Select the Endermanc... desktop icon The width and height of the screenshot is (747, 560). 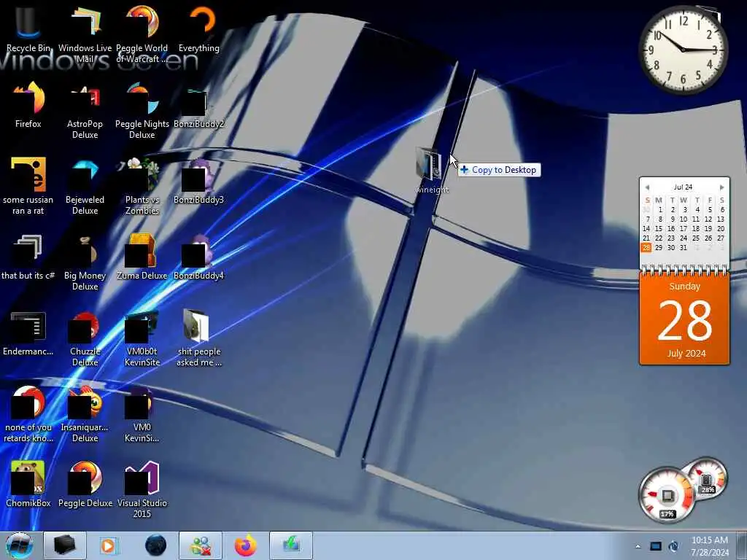point(28,332)
